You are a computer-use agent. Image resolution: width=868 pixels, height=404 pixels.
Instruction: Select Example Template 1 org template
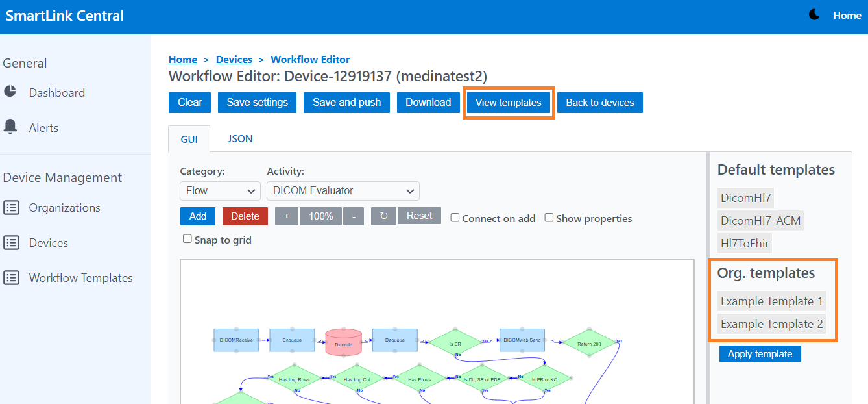pyautogui.click(x=771, y=301)
